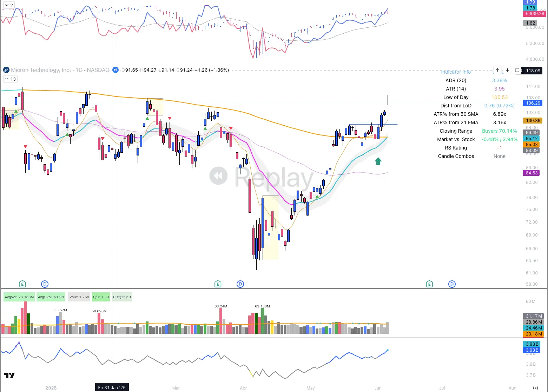The image size is (548, 392).
Task: Click the Micron Technology symbol logo
Action: 6,70
